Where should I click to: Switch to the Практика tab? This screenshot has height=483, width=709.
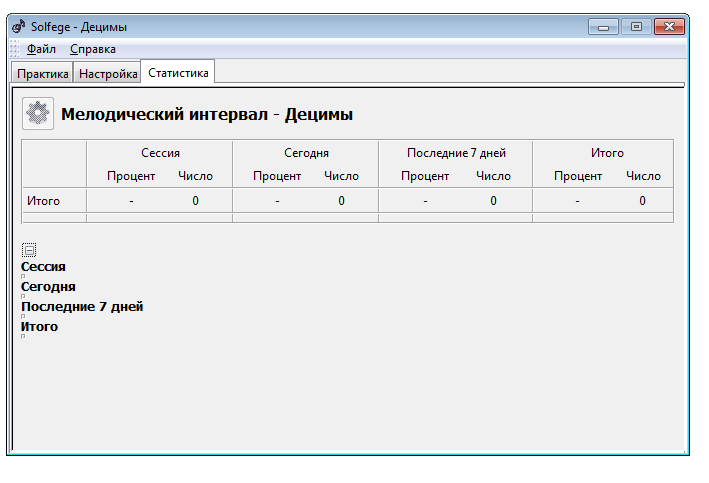tap(43, 73)
